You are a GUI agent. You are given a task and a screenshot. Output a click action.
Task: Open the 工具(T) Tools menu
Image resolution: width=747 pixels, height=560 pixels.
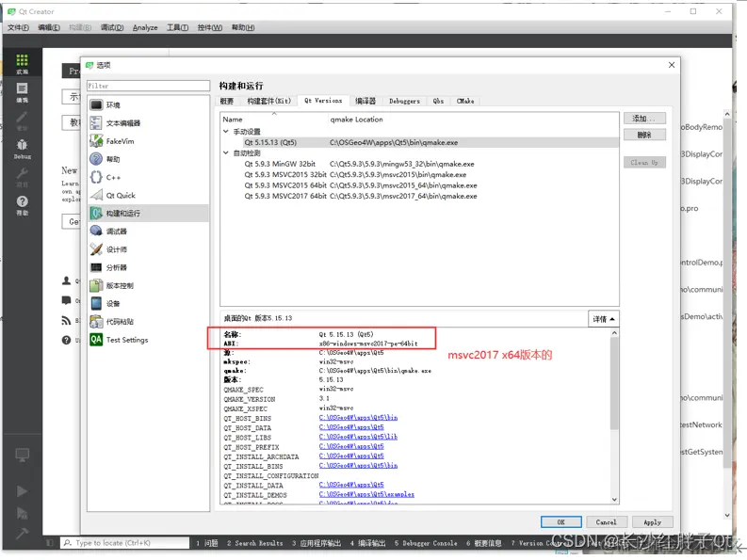point(177,27)
